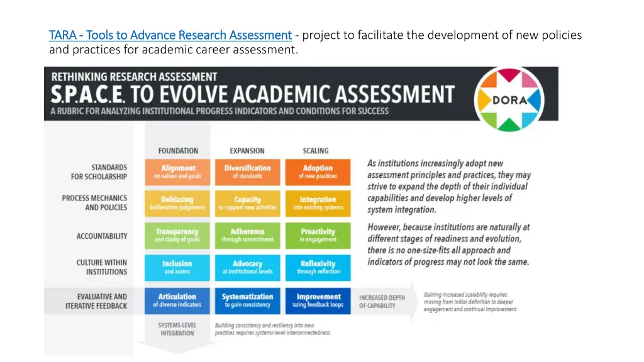
Task: Choose the Proactivity in engagement tile
Action: [318, 236]
